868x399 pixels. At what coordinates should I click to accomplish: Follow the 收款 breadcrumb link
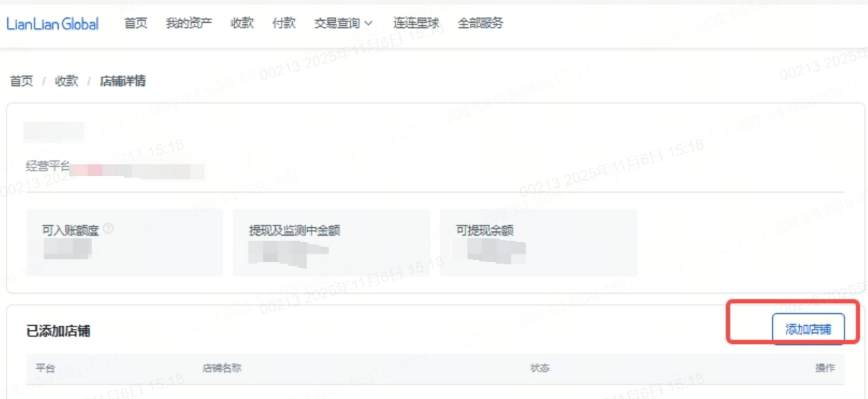coord(67,81)
